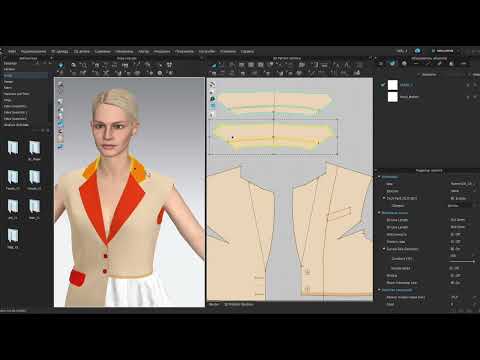Screen dimensions: 480x360
Task: Click the dark green round icon in 2D vertical toolbar
Action: pyautogui.click(x=212, y=99)
